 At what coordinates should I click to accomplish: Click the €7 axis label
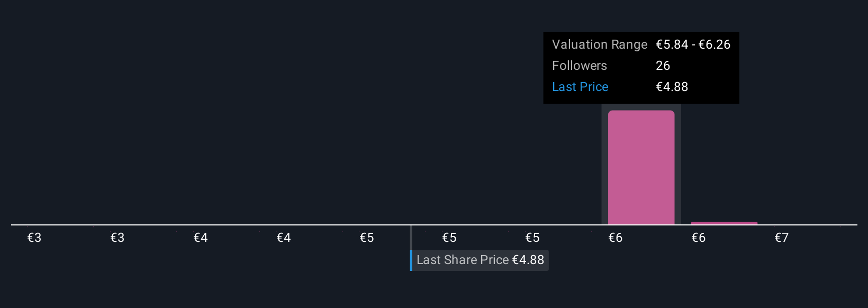[x=781, y=238]
